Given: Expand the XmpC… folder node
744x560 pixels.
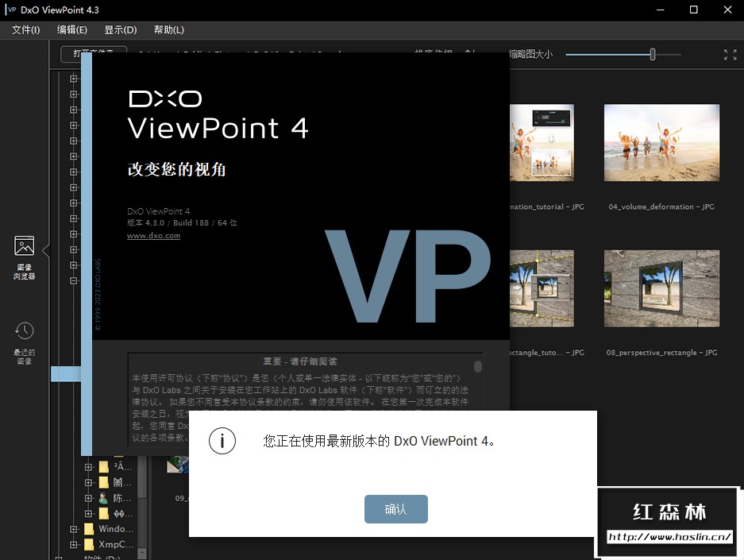Looking at the screenshot, I should point(73,545).
